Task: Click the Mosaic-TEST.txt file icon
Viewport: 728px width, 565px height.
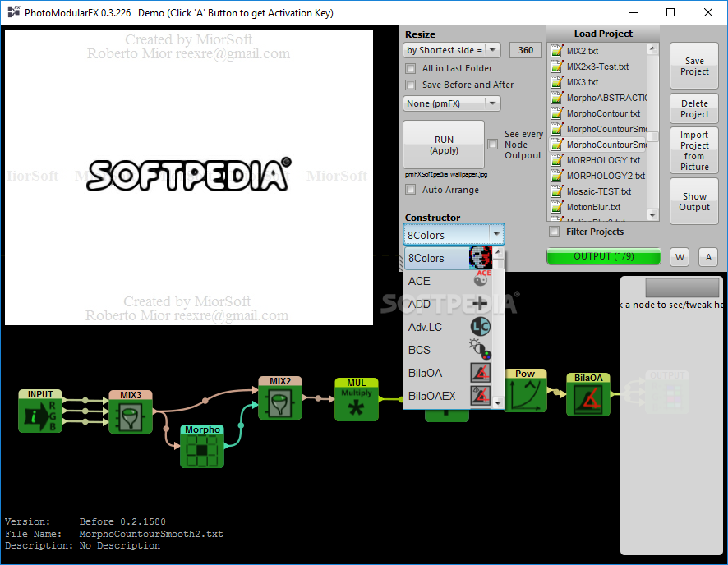Action: (x=556, y=191)
